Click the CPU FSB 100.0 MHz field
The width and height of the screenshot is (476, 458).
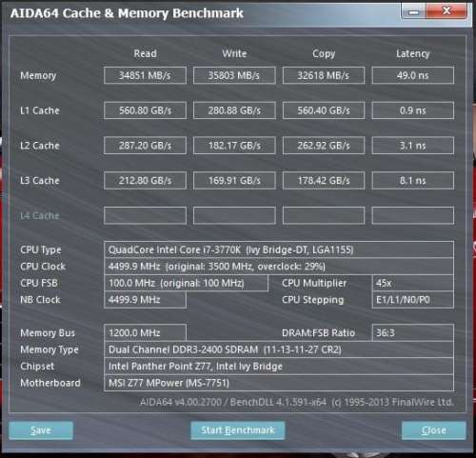[x=186, y=283]
